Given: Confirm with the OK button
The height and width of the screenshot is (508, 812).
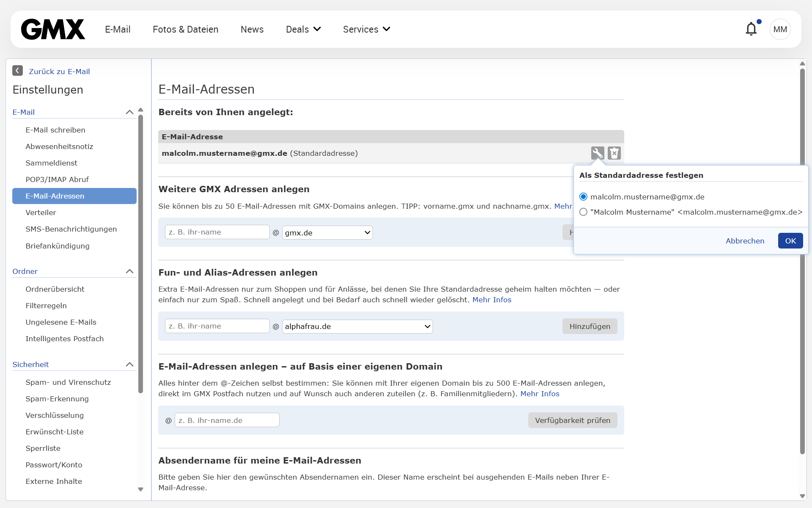Looking at the screenshot, I should point(790,241).
